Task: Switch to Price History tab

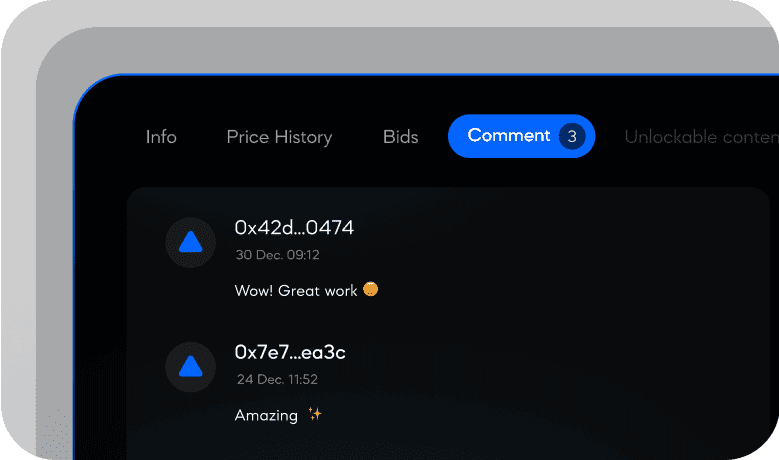Action: click(x=279, y=137)
